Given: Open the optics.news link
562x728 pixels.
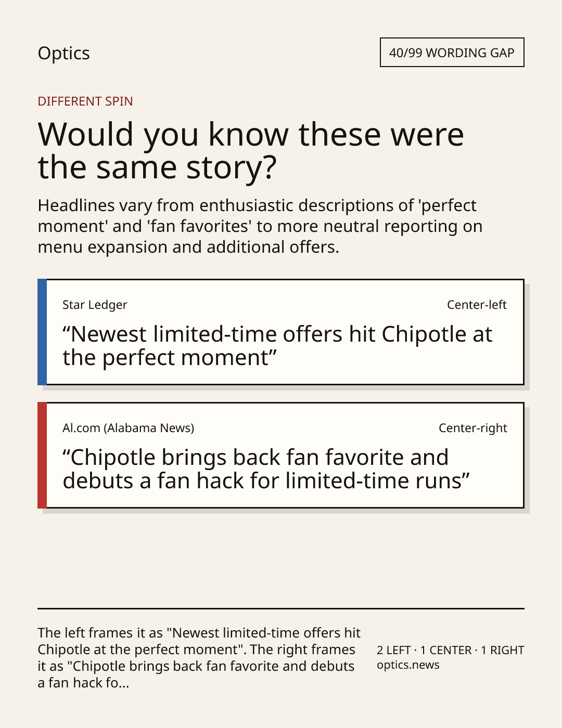Looking at the screenshot, I should click(x=408, y=665).
